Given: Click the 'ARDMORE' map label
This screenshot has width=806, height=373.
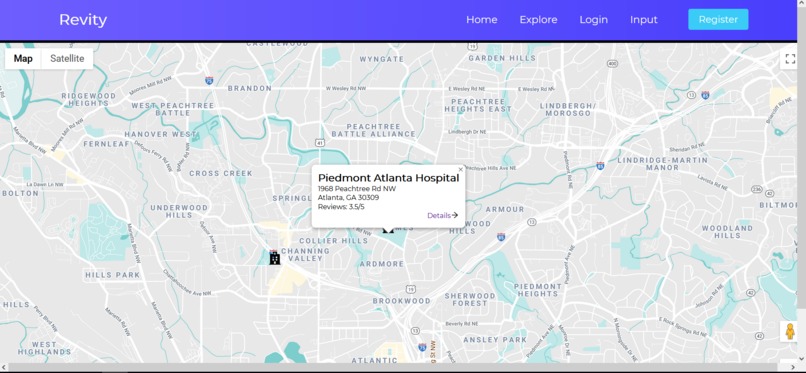Looking at the screenshot, I should (382, 264).
